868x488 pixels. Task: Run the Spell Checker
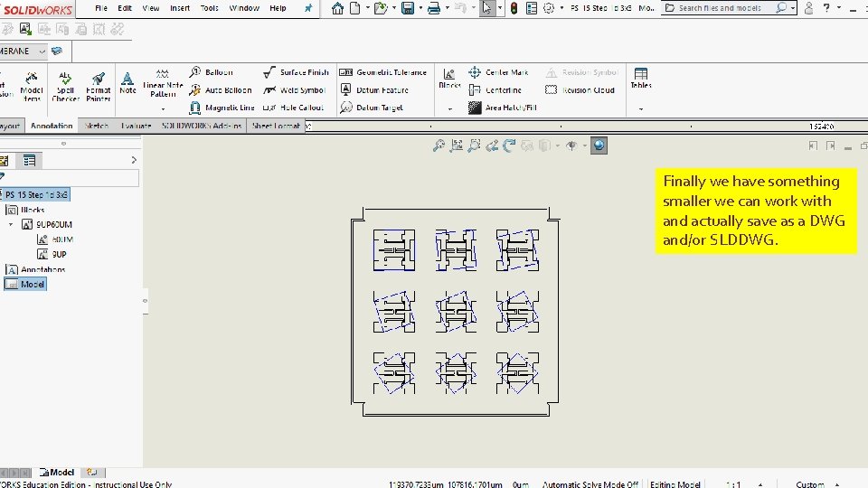[65, 87]
